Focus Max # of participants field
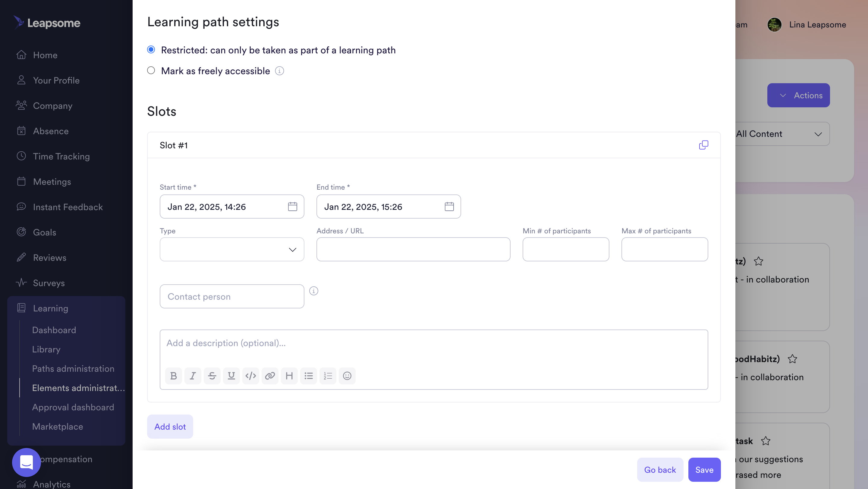Image resolution: width=868 pixels, height=489 pixels. coord(665,249)
